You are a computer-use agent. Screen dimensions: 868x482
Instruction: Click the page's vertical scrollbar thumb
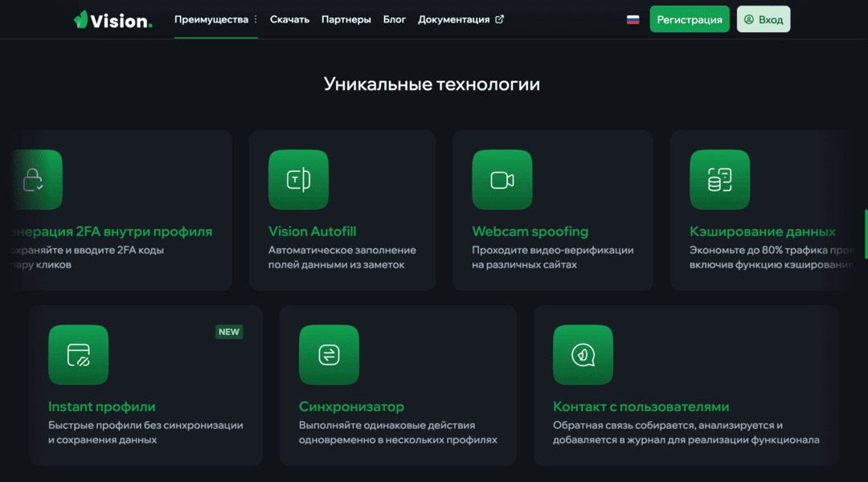tap(866, 234)
